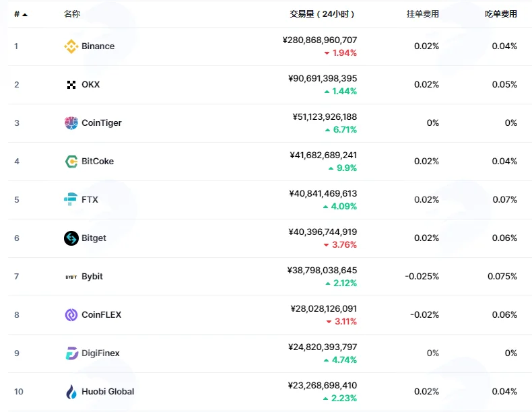Click the DigiFinex logo icon

click(71, 353)
